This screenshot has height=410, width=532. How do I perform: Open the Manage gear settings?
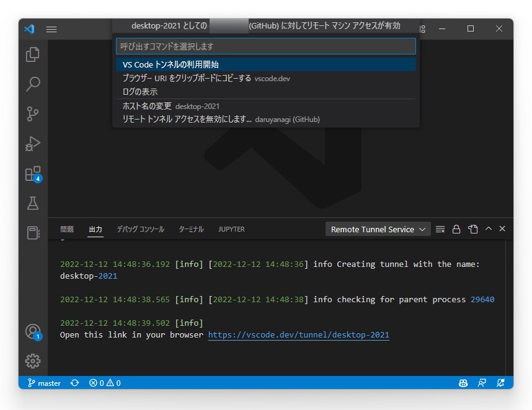click(33, 361)
